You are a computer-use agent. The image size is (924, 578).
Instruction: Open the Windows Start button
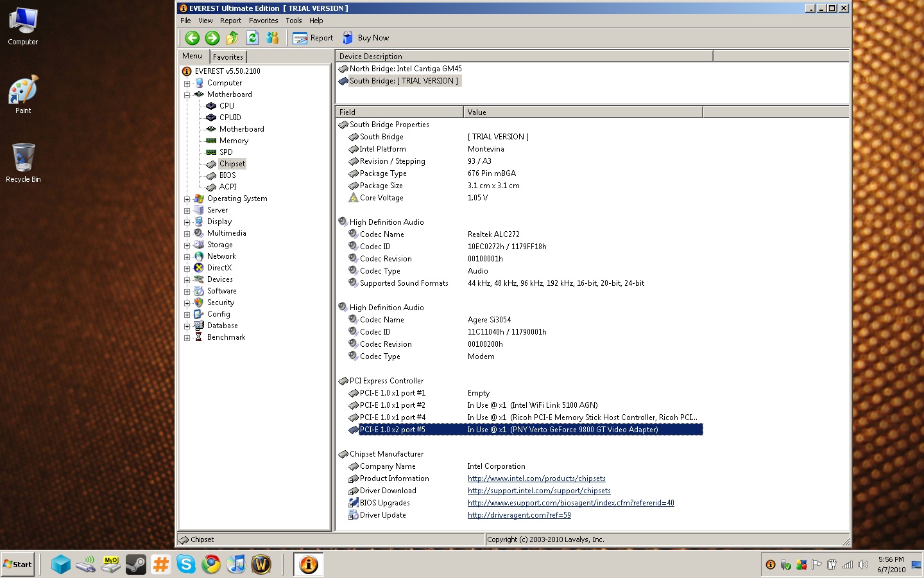coord(18,565)
